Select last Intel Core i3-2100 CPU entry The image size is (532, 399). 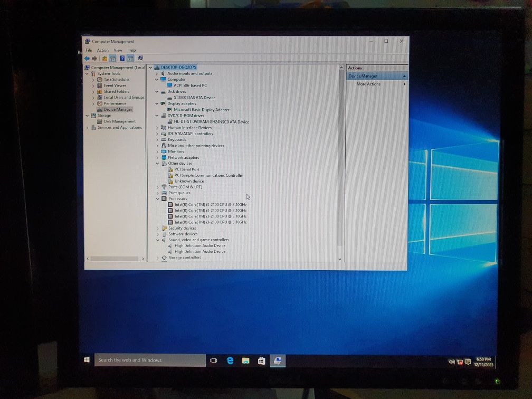211,222
